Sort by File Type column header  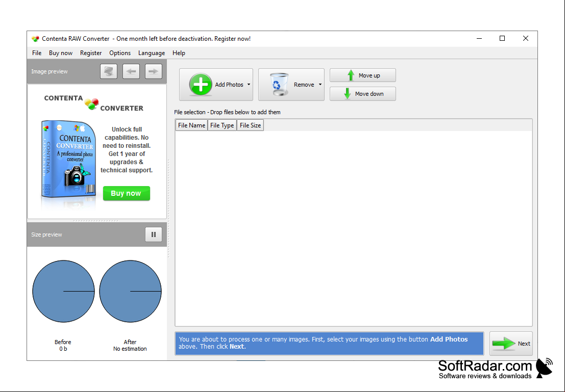coord(222,125)
